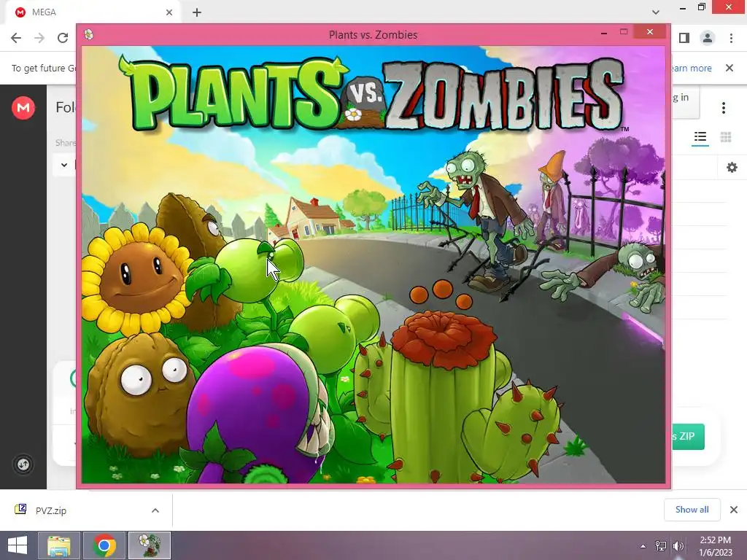Click the green Download as ZIP button
The image size is (747, 560).
688,436
